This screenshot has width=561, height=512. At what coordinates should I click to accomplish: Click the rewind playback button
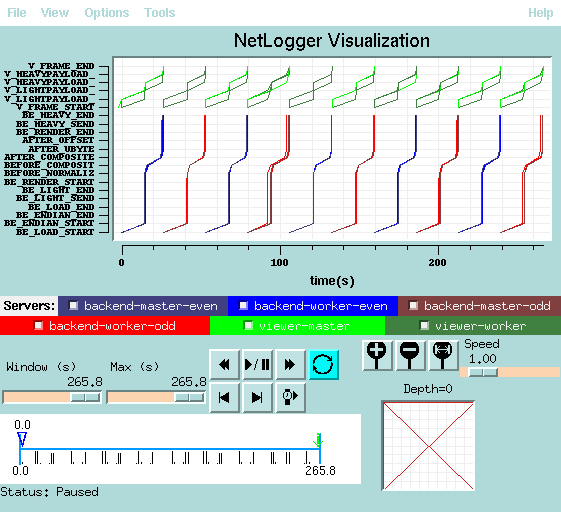click(224, 365)
